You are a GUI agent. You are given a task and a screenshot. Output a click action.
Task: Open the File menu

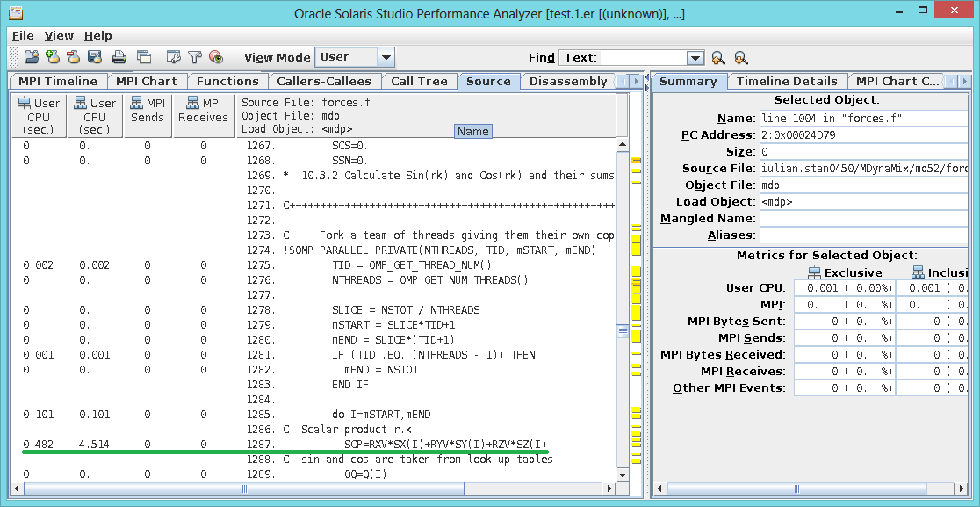point(23,36)
